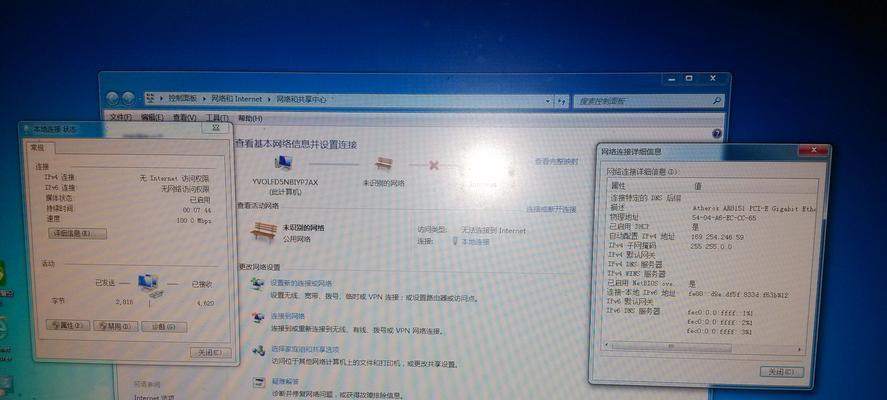Open the 帮助(H) menu
Image resolution: width=887 pixels, height=400 pixels.
pos(250,119)
